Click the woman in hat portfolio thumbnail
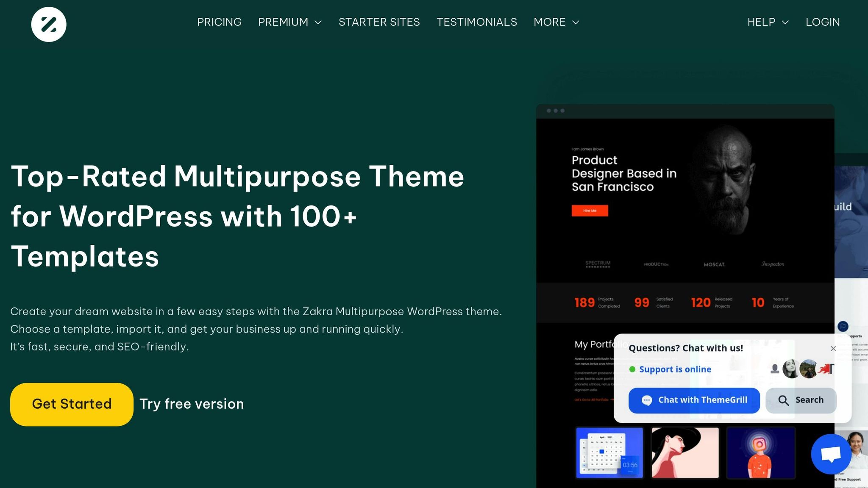Screen dimensions: 868x488 click(x=685, y=452)
